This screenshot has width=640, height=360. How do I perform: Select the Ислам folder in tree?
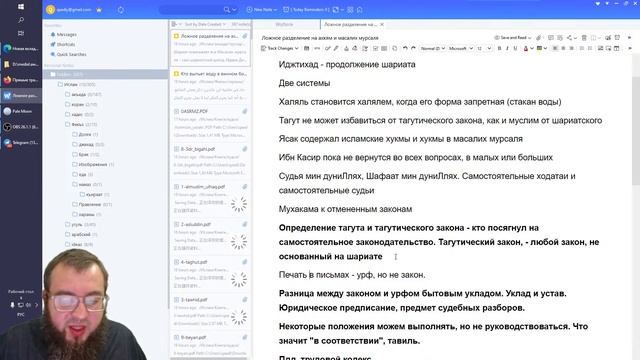point(71,84)
